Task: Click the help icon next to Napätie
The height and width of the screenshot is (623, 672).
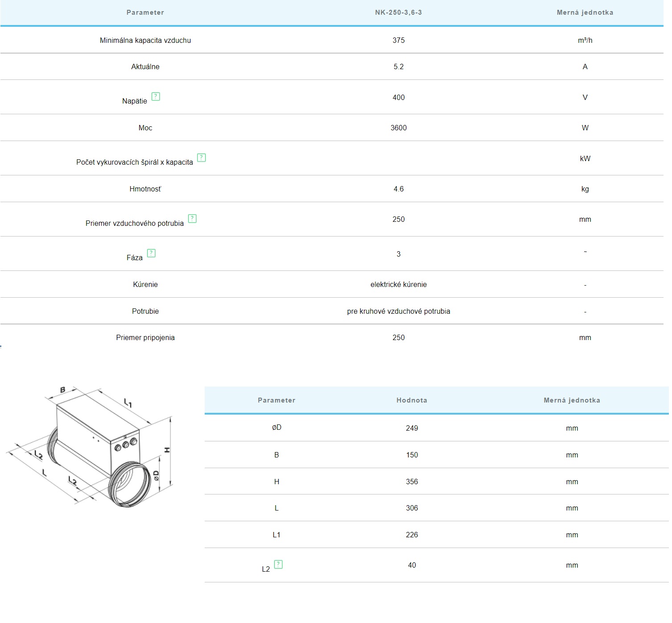Action: (x=156, y=96)
